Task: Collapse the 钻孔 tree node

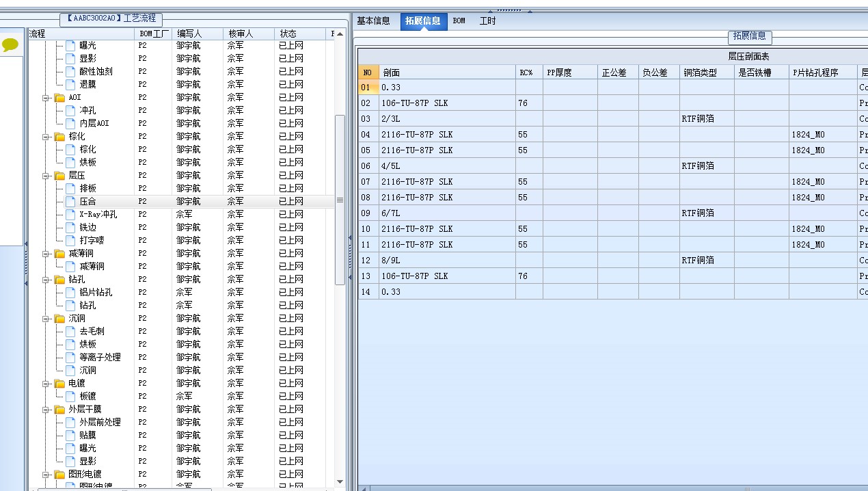Action: (x=46, y=280)
